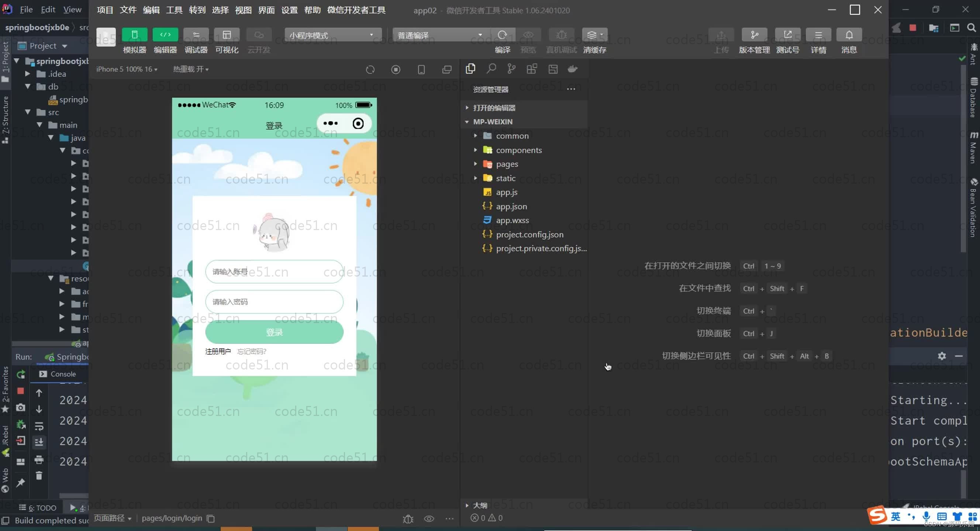Open the details icon in toolbar
This screenshot has width=980, height=531.
click(x=818, y=35)
